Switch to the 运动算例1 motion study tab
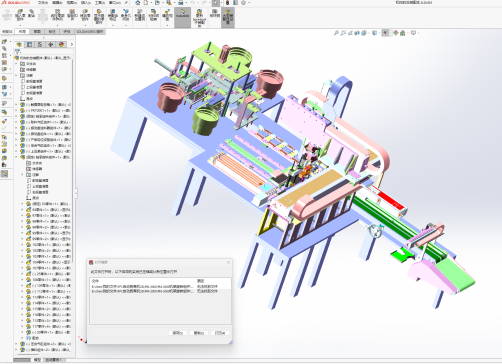 click(x=53, y=360)
